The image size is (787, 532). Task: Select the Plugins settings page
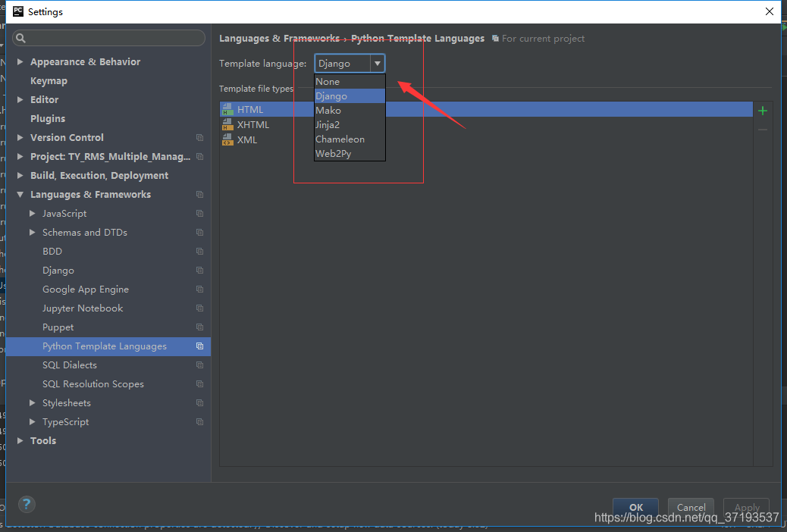(48, 118)
